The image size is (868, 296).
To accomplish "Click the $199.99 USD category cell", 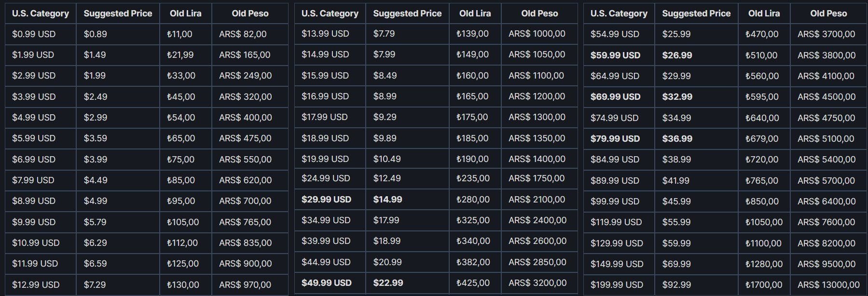I will [x=617, y=285].
